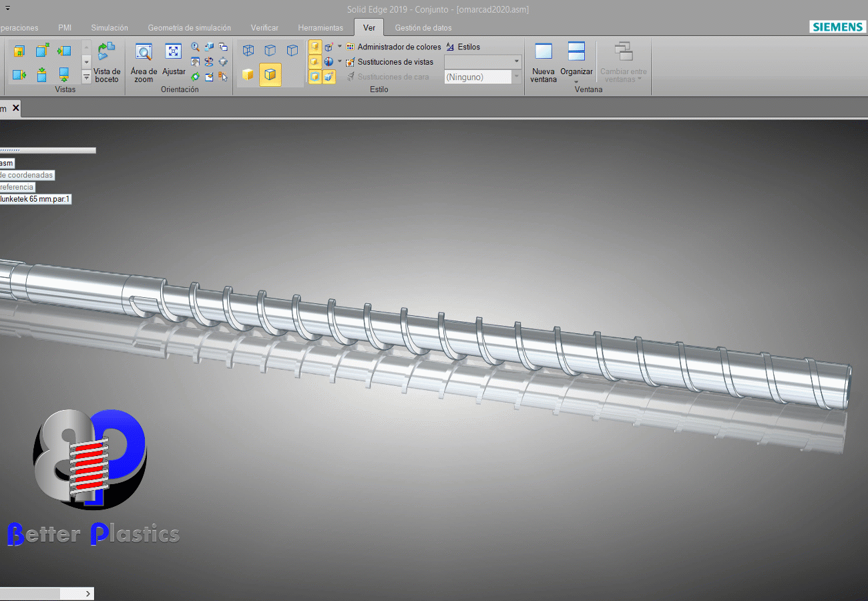
Task: Open the Gestión de datos tab
Action: point(423,28)
